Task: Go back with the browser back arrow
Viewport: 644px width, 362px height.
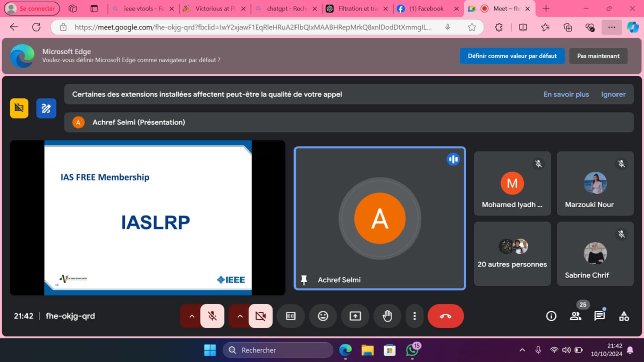Action: coord(14,27)
